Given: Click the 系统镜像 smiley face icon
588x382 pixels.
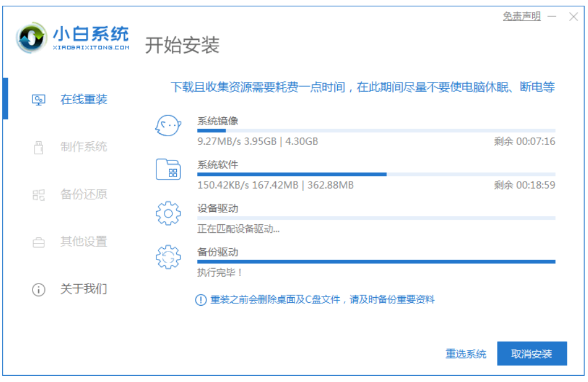Looking at the screenshot, I should point(168,125).
